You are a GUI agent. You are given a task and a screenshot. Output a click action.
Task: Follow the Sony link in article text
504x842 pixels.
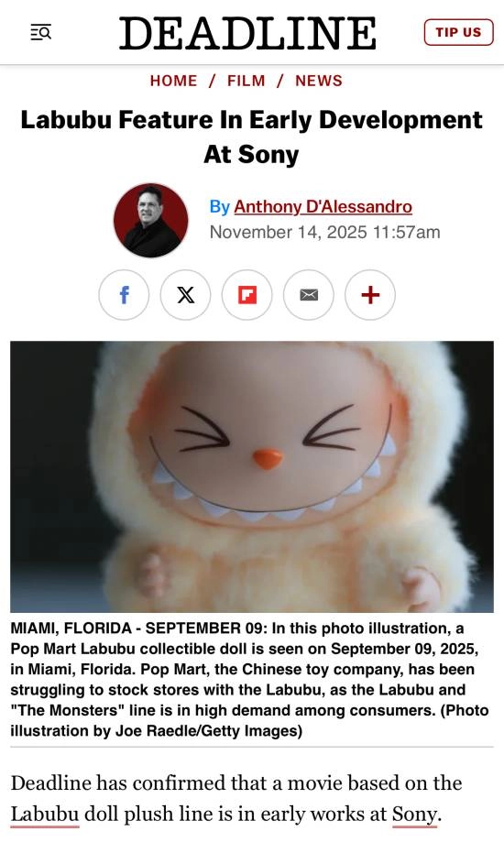(414, 815)
